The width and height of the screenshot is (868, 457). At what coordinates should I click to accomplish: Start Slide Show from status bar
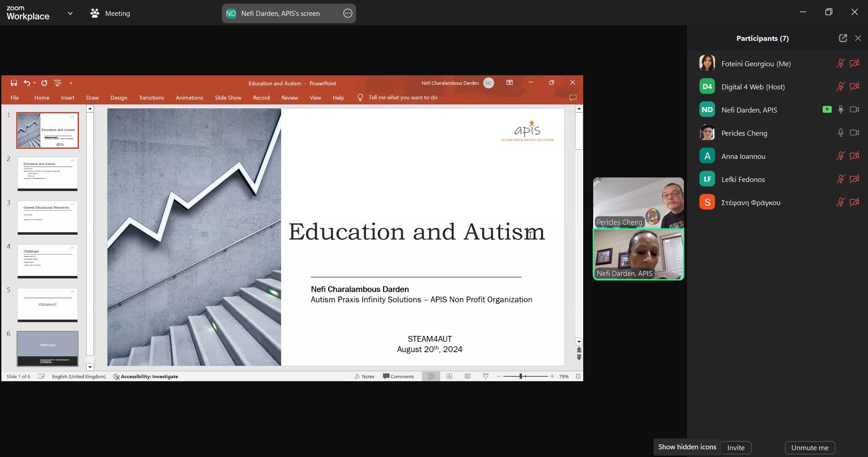[486, 377]
